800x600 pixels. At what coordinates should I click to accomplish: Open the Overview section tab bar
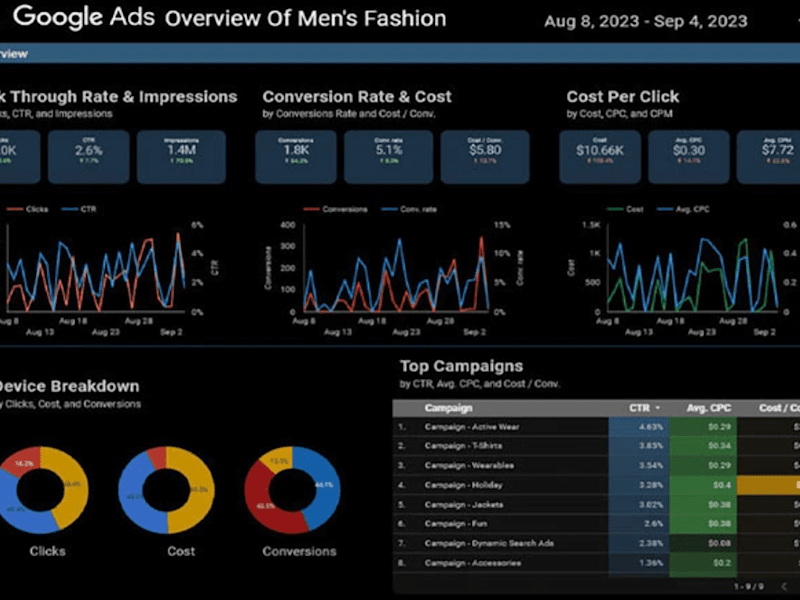pyautogui.click(x=400, y=54)
